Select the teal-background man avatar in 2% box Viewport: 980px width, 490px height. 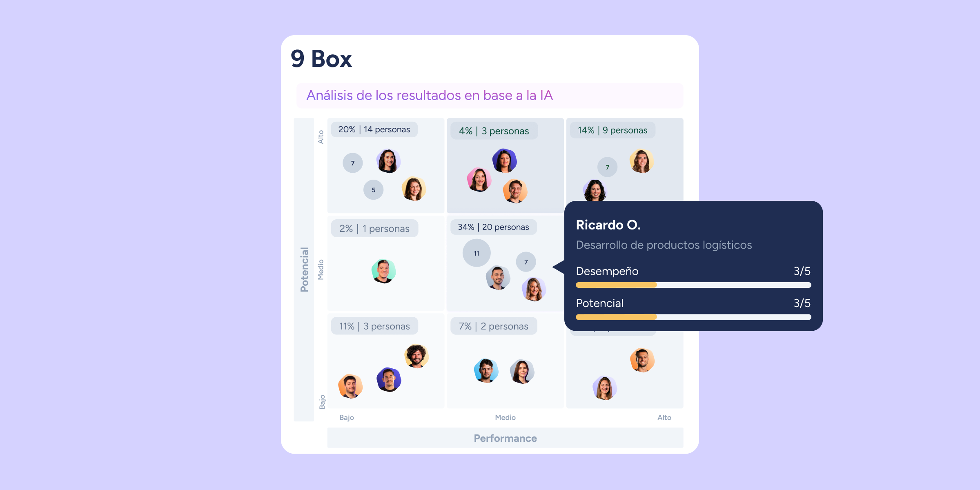click(x=383, y=271)
